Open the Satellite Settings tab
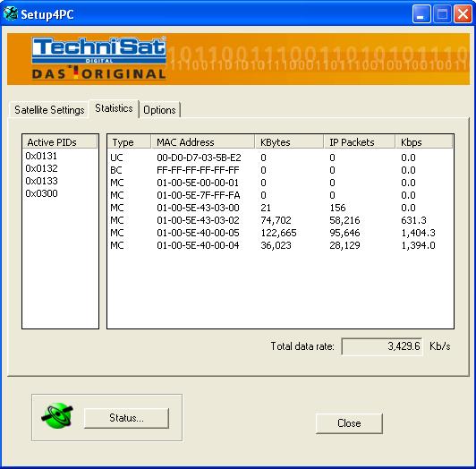This screenshot has width=476, height=469. coord(49,110)
